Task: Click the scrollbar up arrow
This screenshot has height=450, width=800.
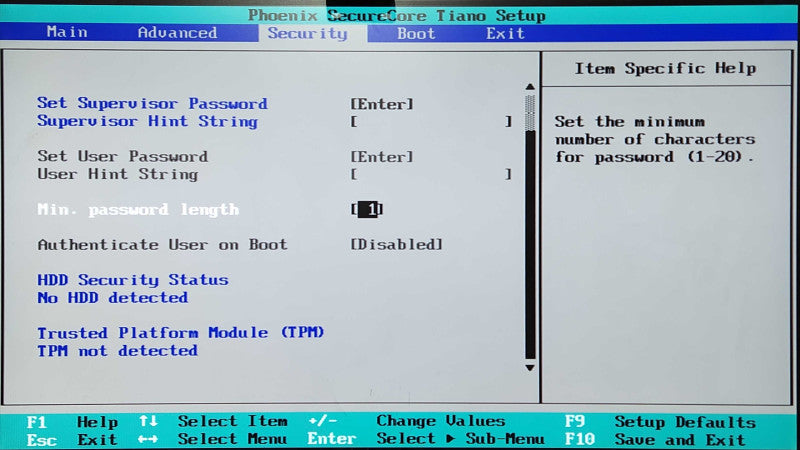Action: tap(530, 87)
